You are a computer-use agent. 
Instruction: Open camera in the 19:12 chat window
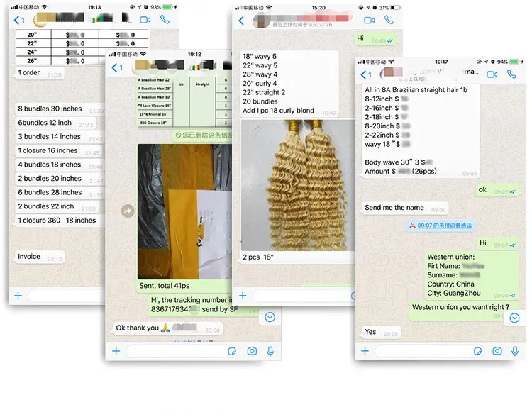coord(252,351)
